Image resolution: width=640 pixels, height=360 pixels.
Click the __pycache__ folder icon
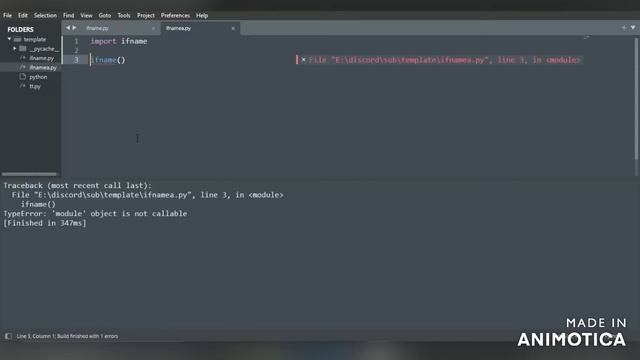point(23,49)
